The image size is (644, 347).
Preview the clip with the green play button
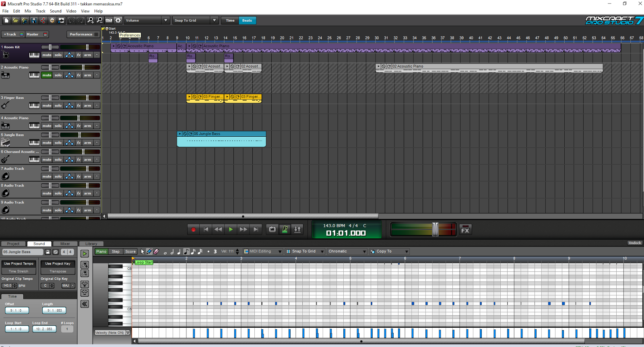85,254
